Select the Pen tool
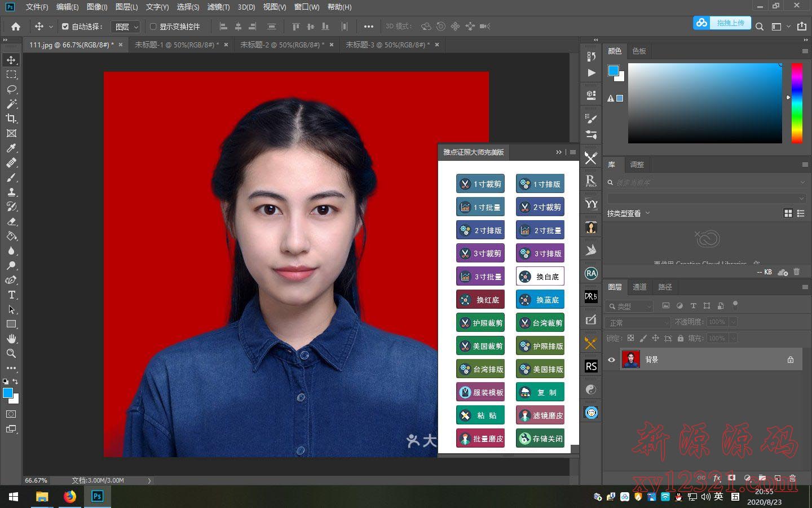This screenshot has width=812, height=508. point(11,280)
